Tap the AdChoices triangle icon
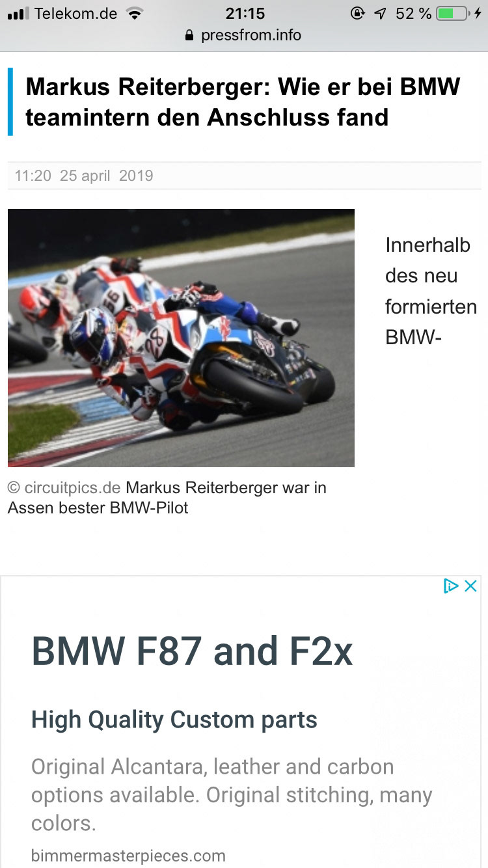 (x=451, y=586)
